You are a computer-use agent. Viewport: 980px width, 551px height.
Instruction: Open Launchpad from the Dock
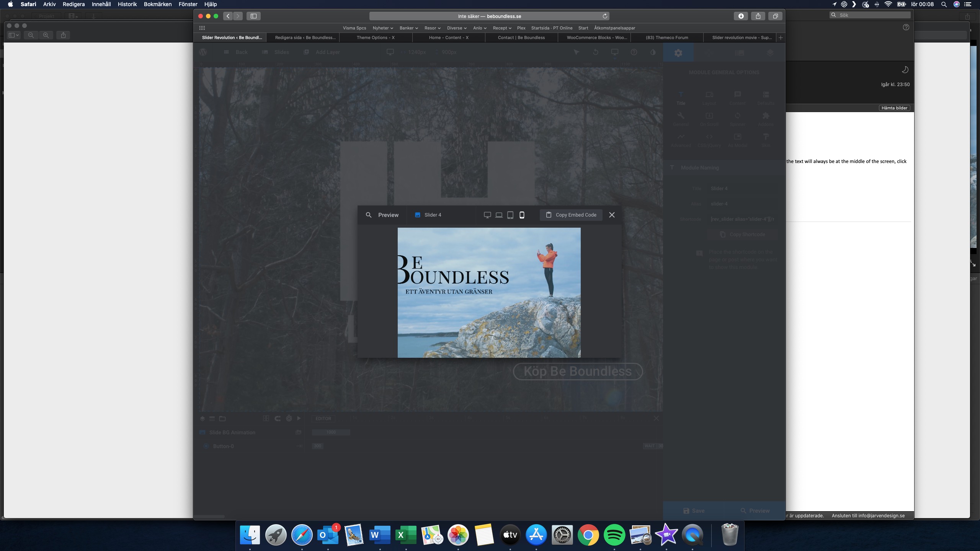276,535
